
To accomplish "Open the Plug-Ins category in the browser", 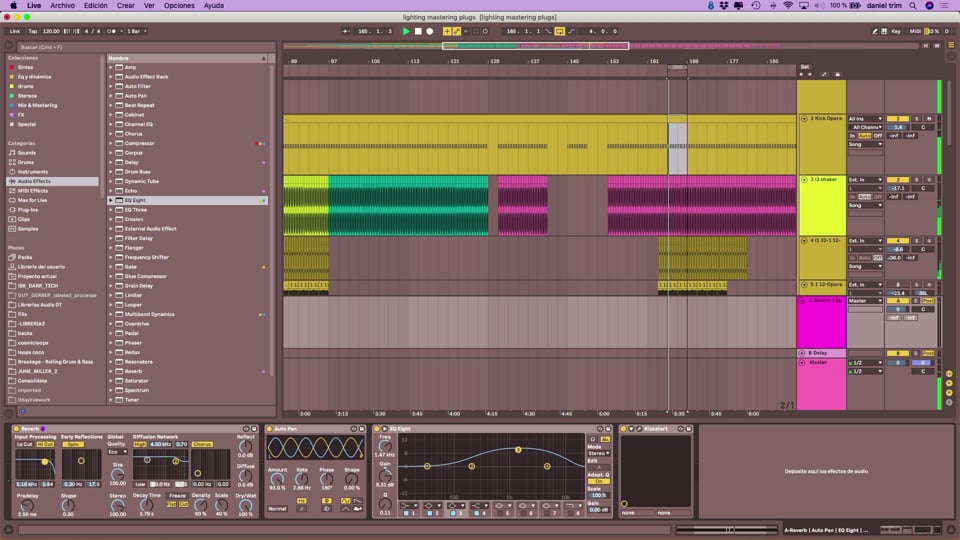I will 28,210.
